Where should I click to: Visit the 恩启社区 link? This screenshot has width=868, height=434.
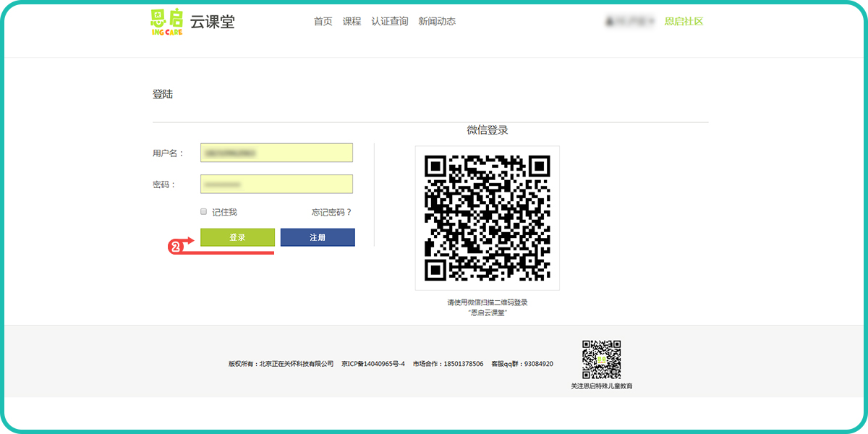pos(684,22)
